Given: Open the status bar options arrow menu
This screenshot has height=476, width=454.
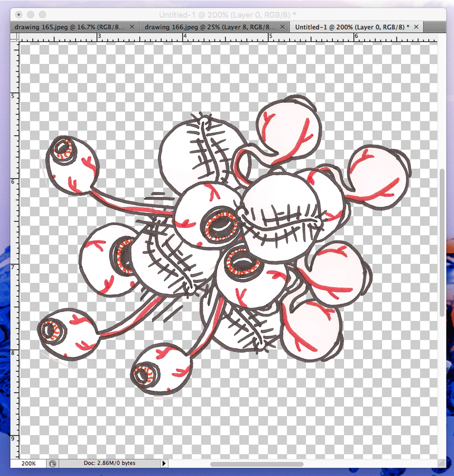Looking at the screenshot, I should [164, 463].
